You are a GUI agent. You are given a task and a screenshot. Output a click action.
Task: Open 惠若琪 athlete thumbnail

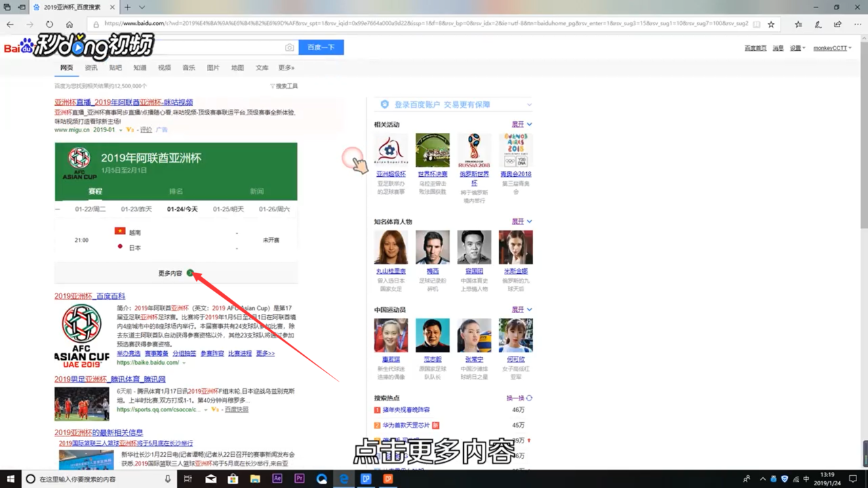391,335
